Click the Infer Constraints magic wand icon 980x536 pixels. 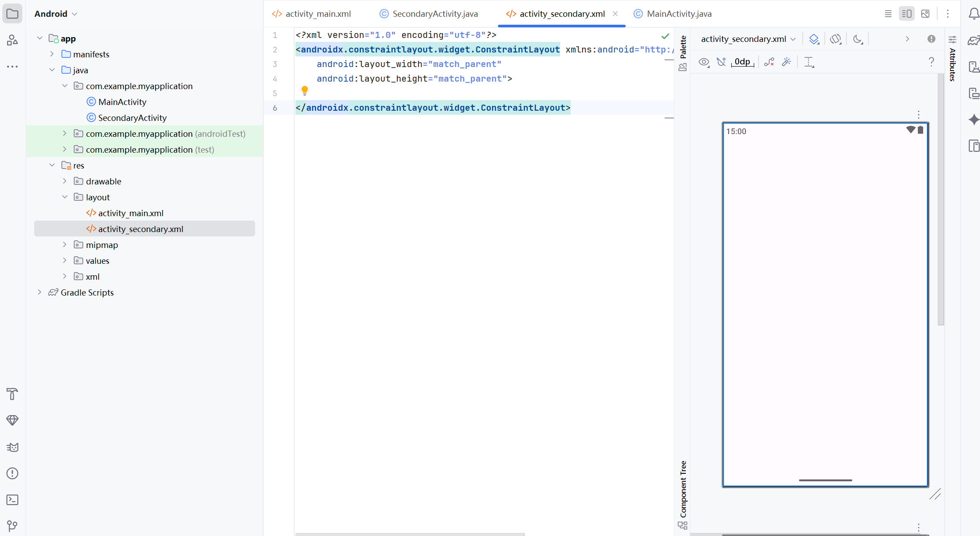pyautogui.click(x=786, y=62)
